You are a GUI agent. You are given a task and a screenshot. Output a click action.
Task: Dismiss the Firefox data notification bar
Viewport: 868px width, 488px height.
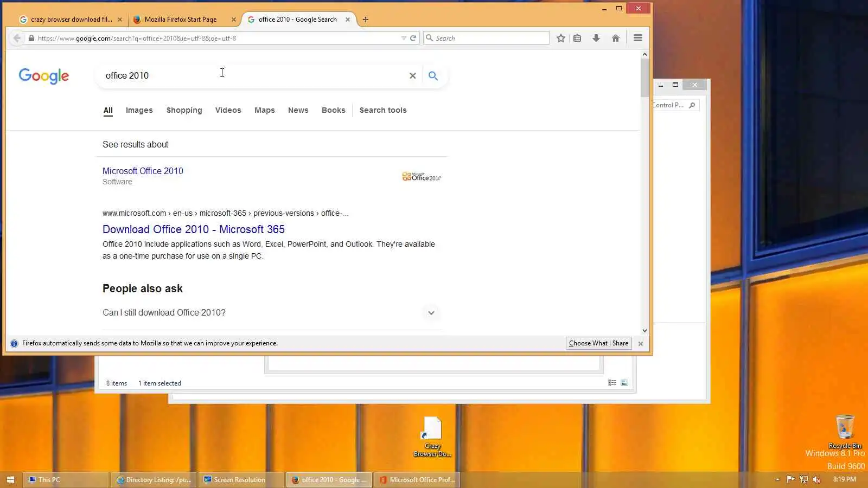tap(641, 344)
